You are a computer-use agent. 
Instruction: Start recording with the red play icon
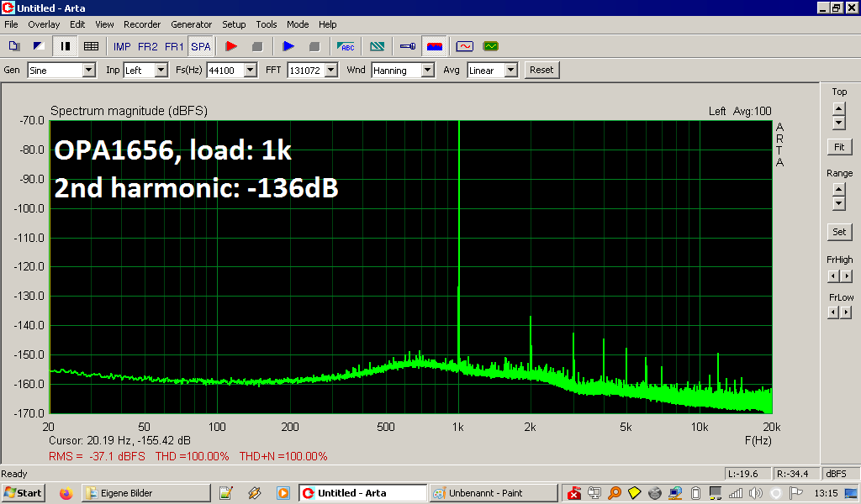(231, 46)
